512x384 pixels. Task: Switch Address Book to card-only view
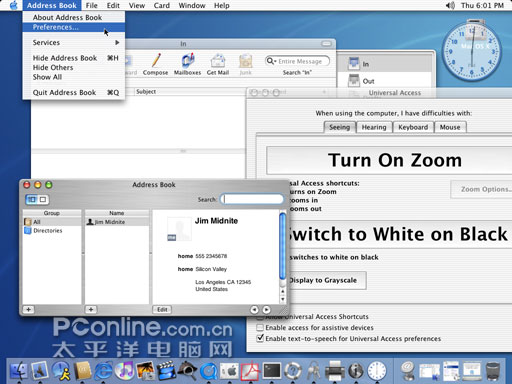tap(43, 199)
